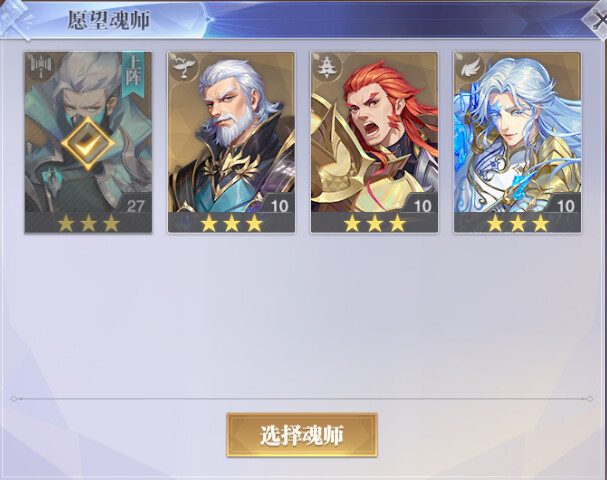Click the three-star rating under the red-haired warrior

tap(375, 223)
